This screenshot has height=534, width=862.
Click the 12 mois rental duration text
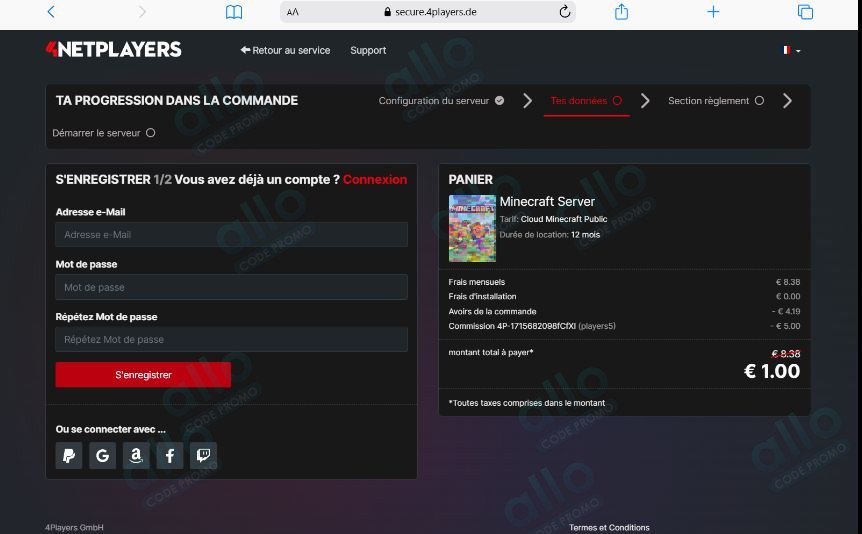click(585, 234)
